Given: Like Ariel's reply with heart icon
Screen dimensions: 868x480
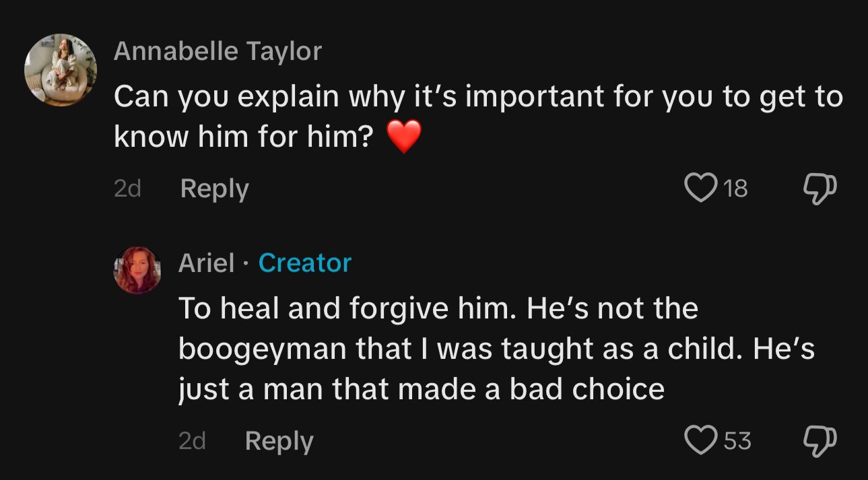Looking at the screenshot, I should click(x=700, y=440).
